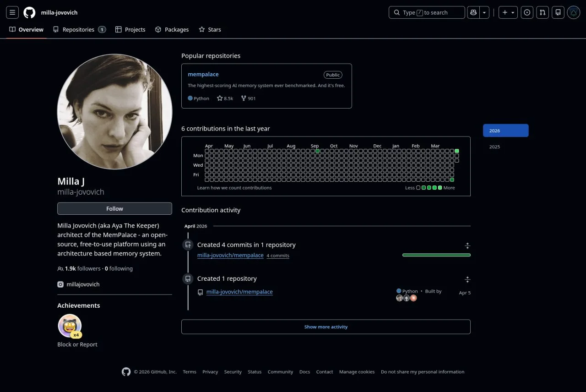Open Learn how we count contributions

pyautogui.click(x=234, y=188)
